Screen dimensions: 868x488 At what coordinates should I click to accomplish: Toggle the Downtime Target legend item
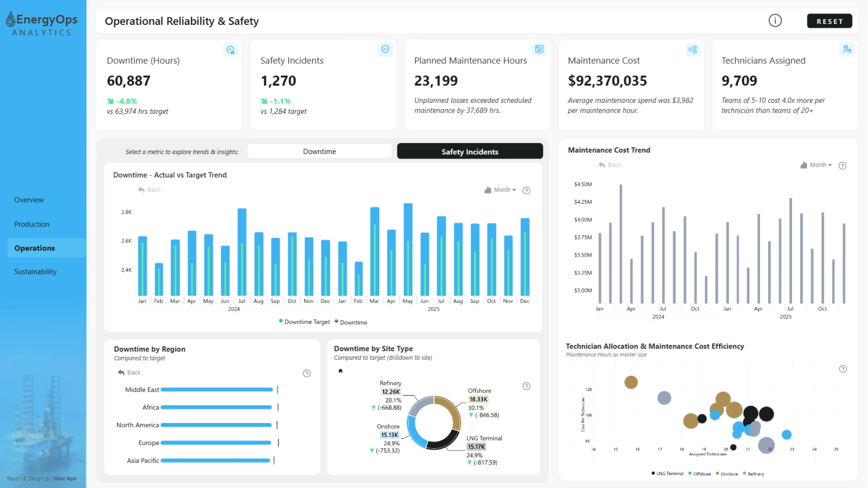pyautogui.click(x=304, y=322)
